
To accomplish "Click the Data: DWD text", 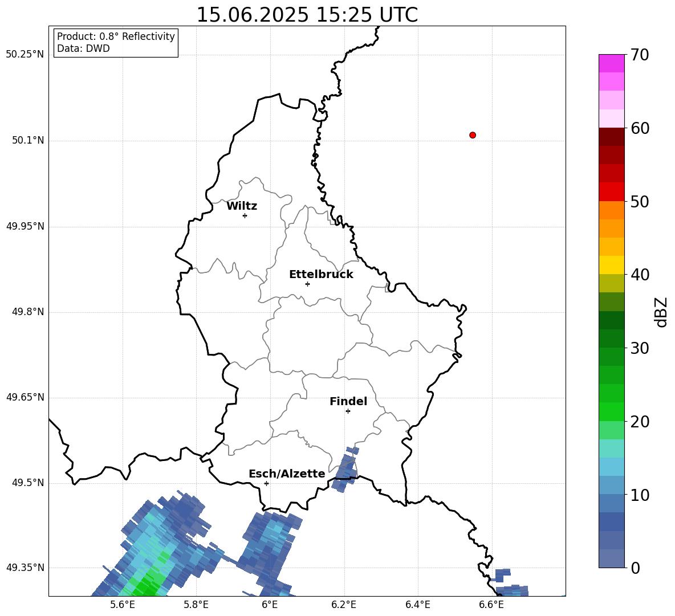I will click(x=83, y=48).
